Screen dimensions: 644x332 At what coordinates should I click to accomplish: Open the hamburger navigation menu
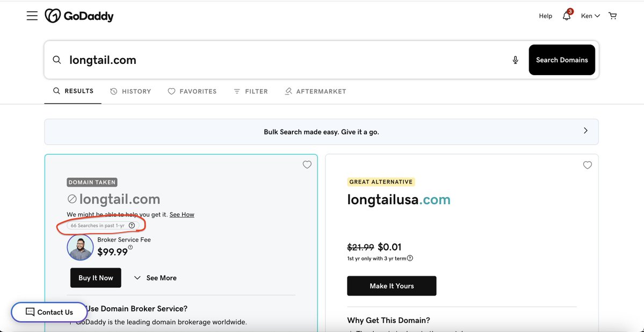32,16
